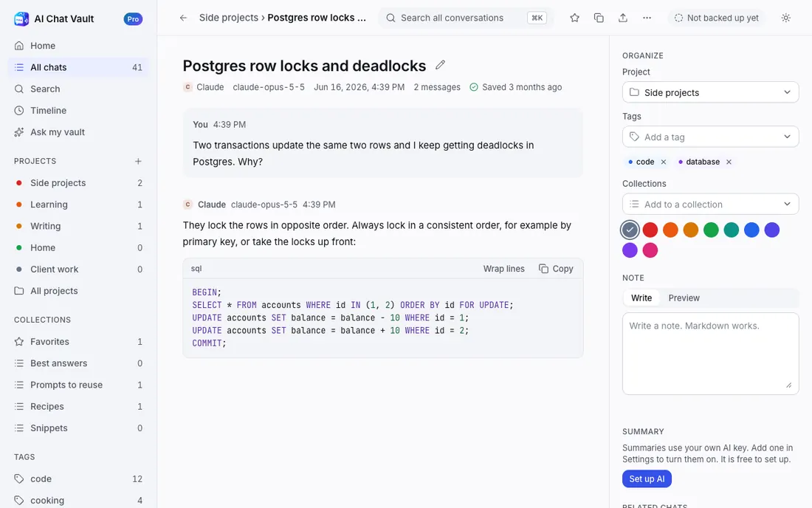Viewport: 812px width, 508px height.
Task: Pick the indigo color swatch
Action: (771, 230)
